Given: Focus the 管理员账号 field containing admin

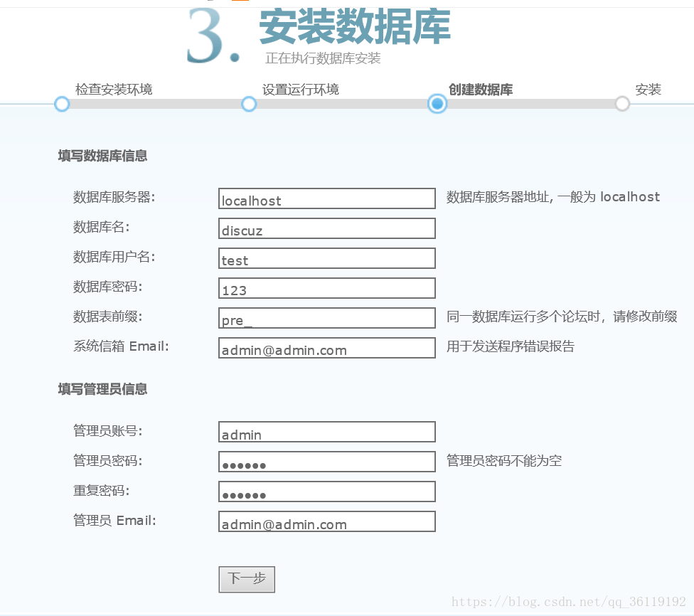Looking at the screenshot, I should (326, 432).
